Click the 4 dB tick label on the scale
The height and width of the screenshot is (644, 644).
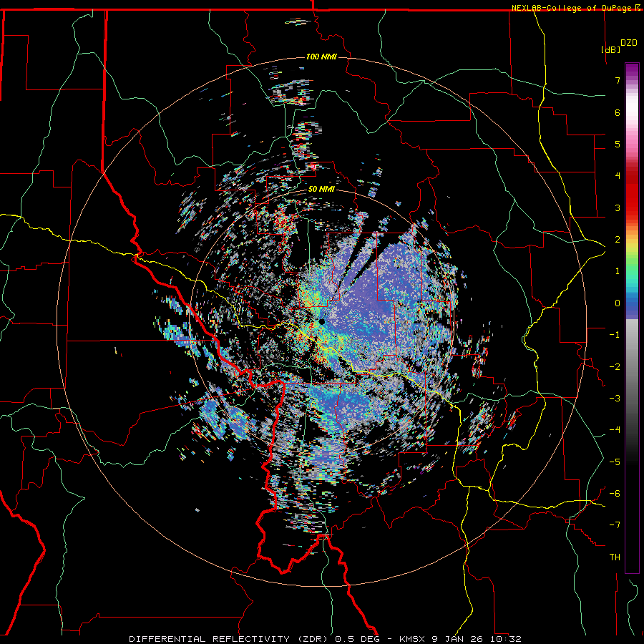(x=618, y=176)
